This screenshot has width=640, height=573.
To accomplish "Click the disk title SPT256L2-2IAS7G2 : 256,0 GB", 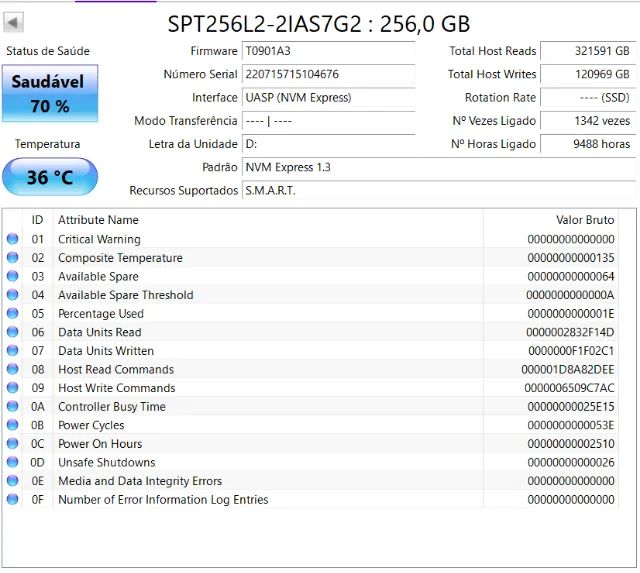I will point(319,24).
